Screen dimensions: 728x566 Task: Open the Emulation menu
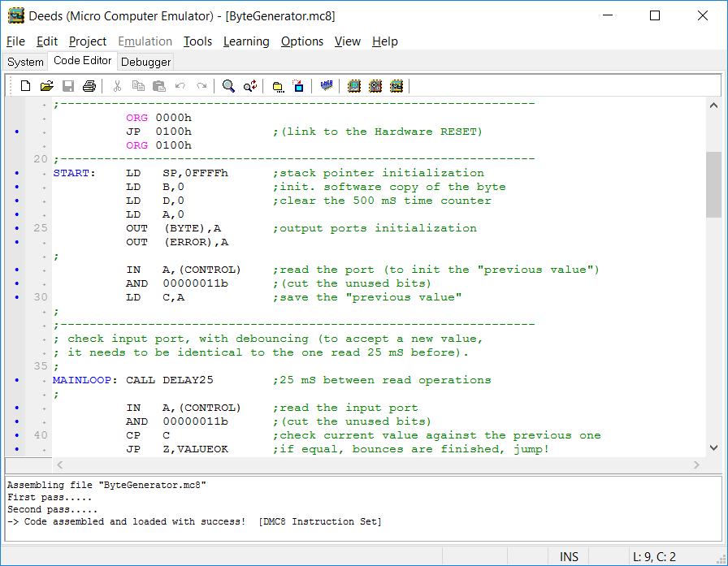click(x=145, y=41)
